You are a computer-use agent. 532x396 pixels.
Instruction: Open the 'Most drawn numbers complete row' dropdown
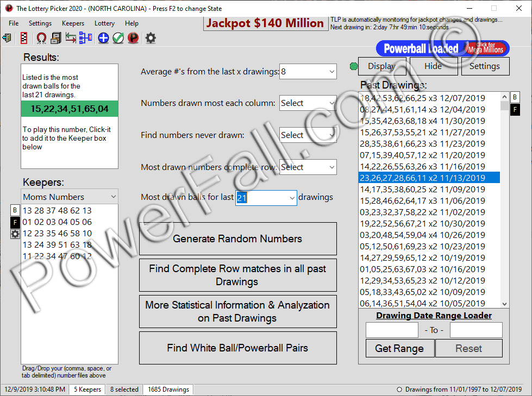tap(308, 167)
